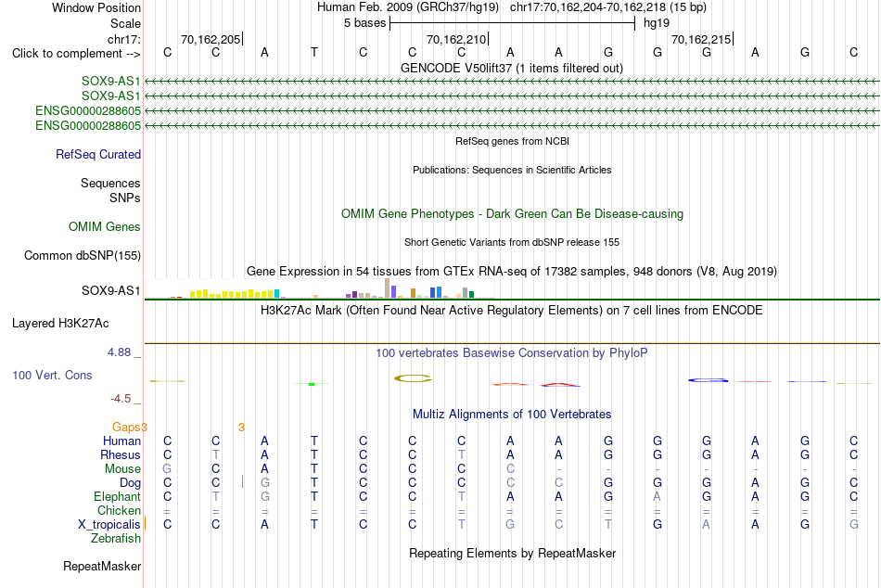881x588 pixels.
Task: Click the 70,162,215 ruler position
Action: point(701,39)
